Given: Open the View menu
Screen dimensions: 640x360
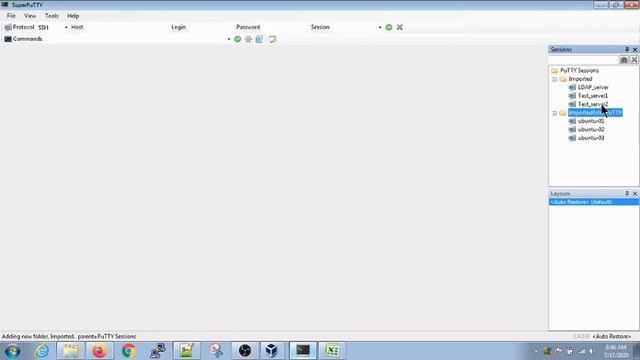Looking at the screenshot, I should (x=30, y=16).
